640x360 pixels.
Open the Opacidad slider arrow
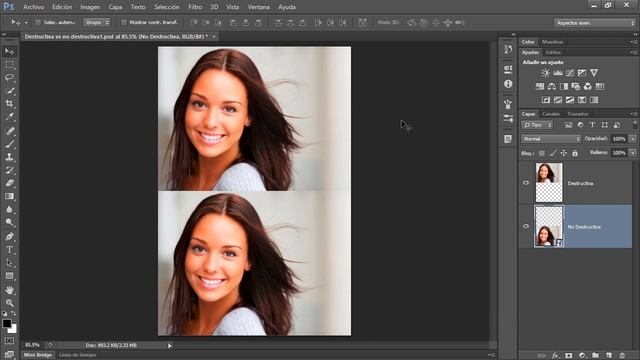(x=633, y=139)
